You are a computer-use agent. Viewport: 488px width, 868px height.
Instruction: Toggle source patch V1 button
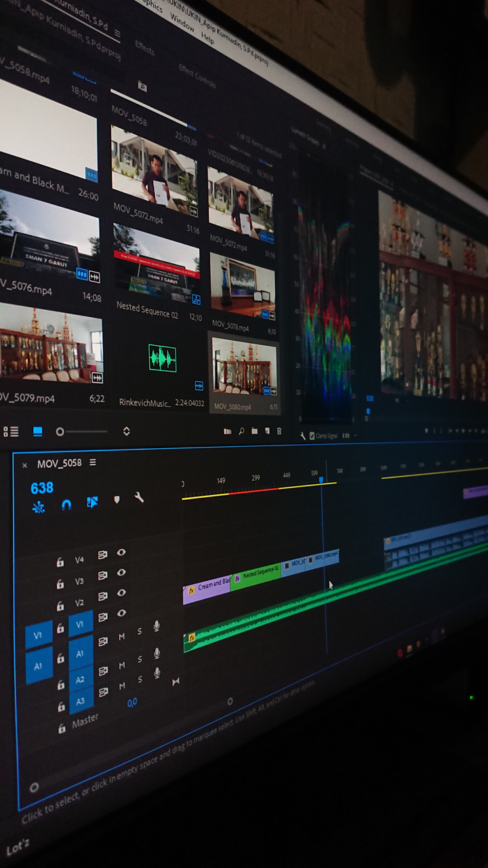39,635
